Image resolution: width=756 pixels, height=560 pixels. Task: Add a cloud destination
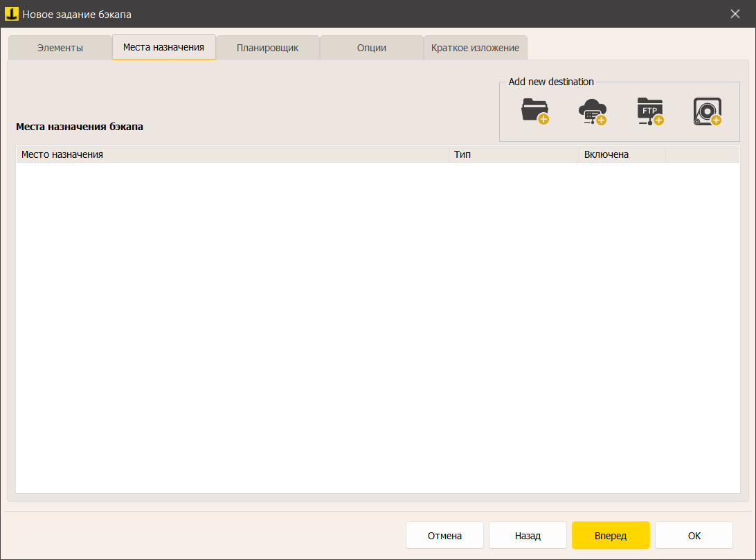point(592,111)
